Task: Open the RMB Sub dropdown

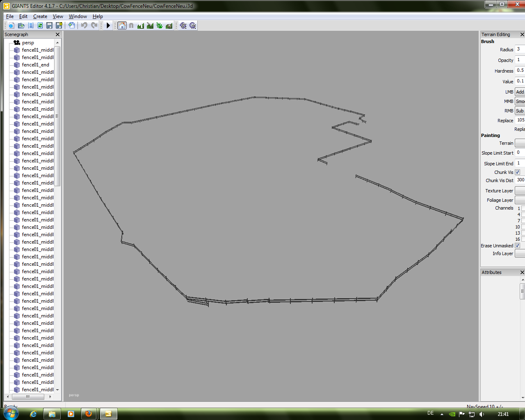Action: [x=520, y=111]
